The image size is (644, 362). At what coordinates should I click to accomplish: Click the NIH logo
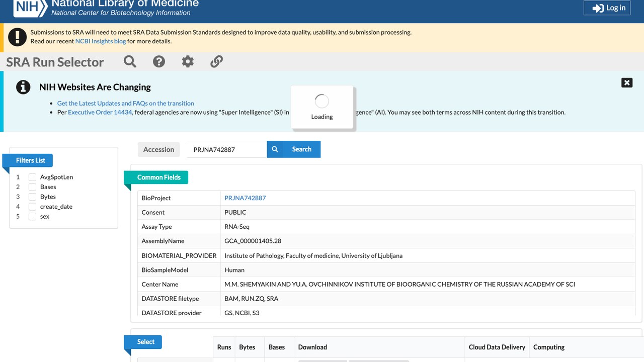tap(30, 7)
